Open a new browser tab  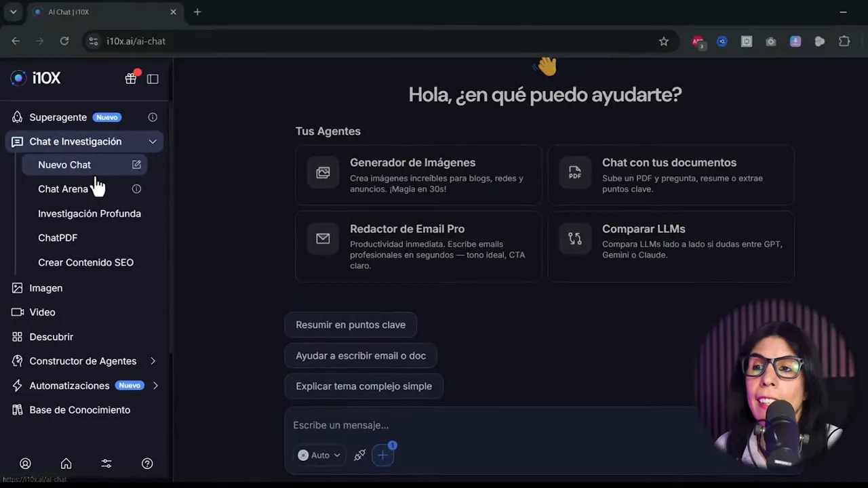point(197,12)
